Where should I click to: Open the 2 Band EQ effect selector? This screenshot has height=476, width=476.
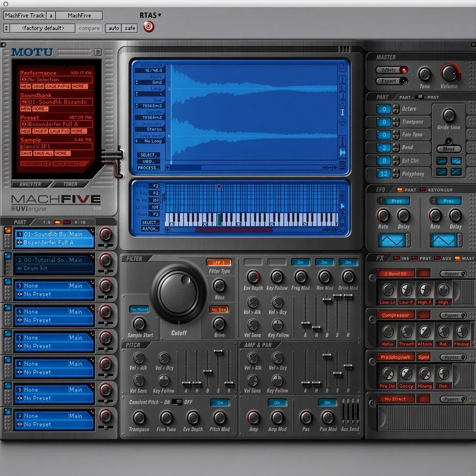click(396, 273)
